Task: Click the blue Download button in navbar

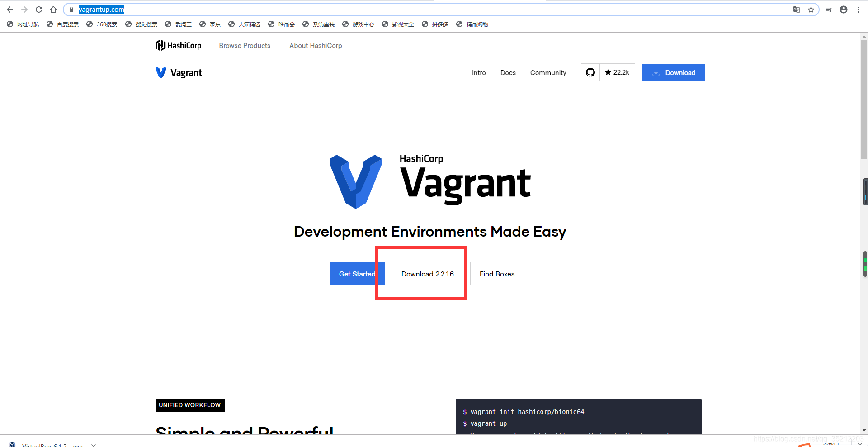Action: (674, 72)
